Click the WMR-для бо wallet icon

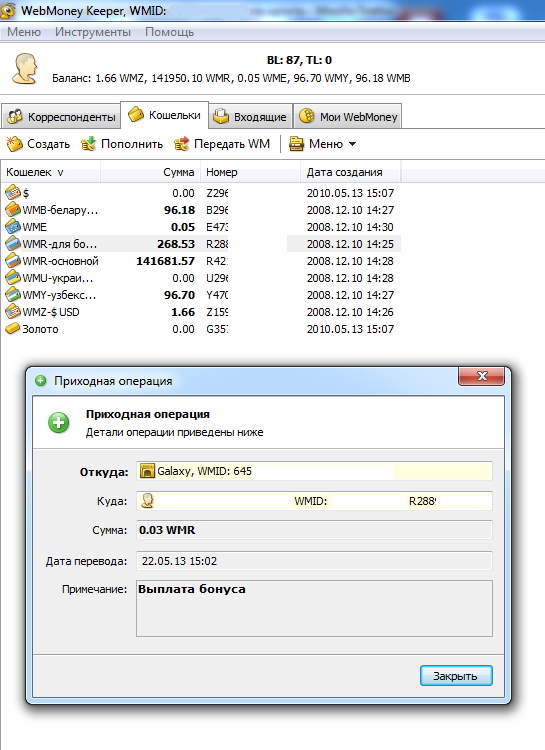click(13, 243)
